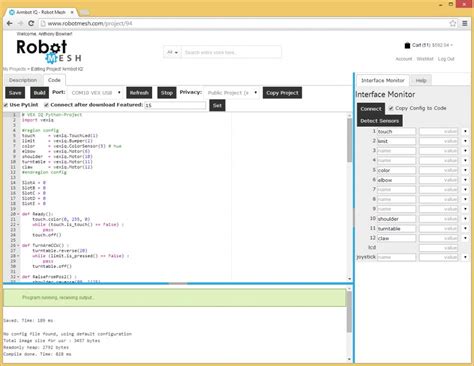Open the shopping cart icon
474x366 pixels.
[x=407, y=45]
